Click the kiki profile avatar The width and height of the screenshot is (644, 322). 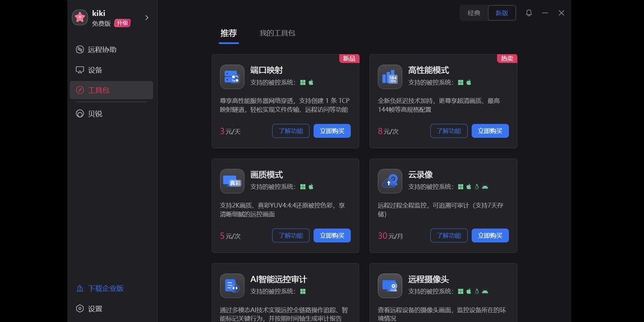(79, 17)
